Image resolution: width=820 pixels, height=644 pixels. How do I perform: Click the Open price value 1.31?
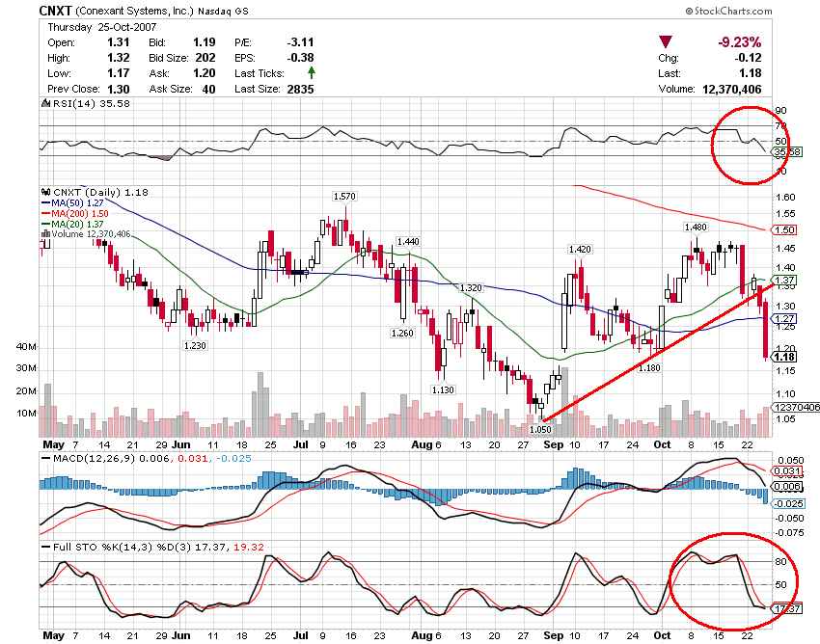coord(119,42)
